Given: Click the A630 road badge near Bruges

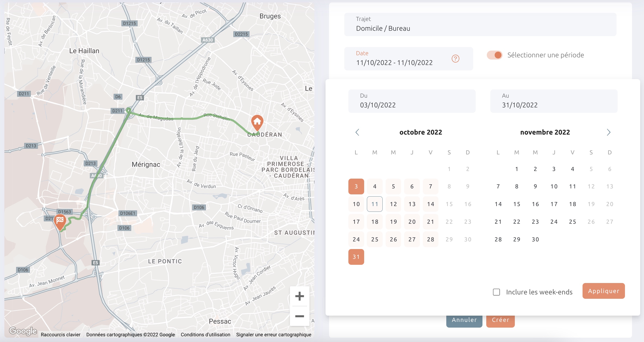Looking at the screenshot, I should coord(208,40).
